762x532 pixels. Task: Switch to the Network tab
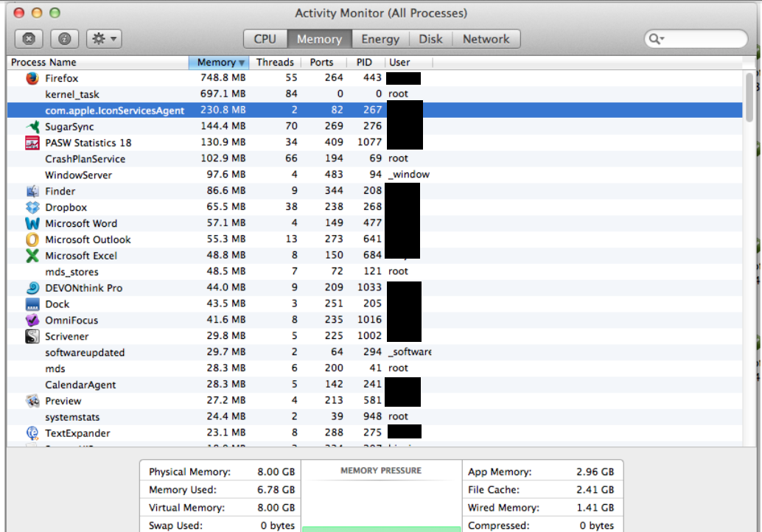(486, 39)
